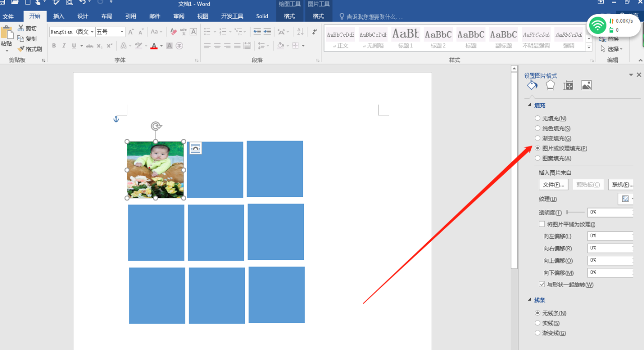Screen dimensions: 644x350
Task: Click the sort A-Z icon
Action: click(300, 32)
